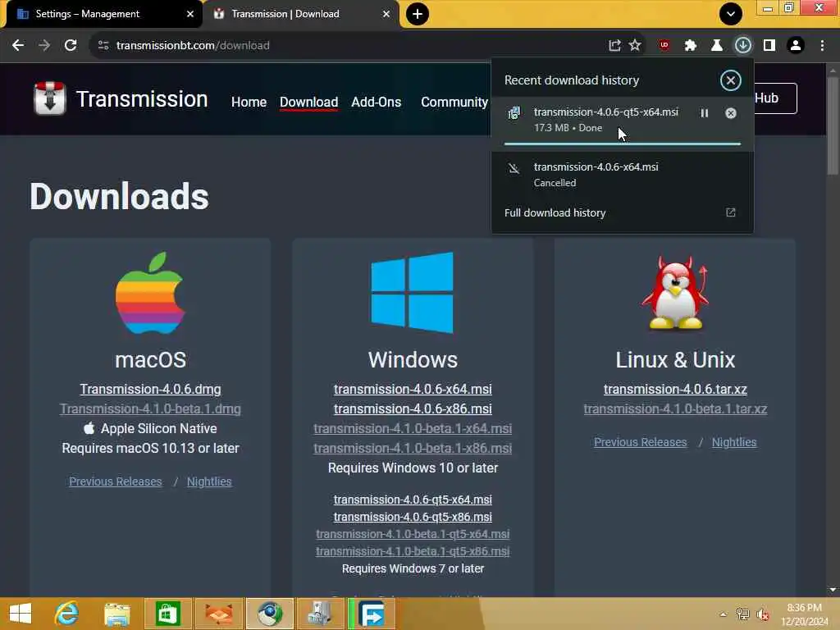Viewport: 840px width, 630px height.
Task: Open Windows Store from taskbar
Action: pyautogui.click(x=167, y=614)
